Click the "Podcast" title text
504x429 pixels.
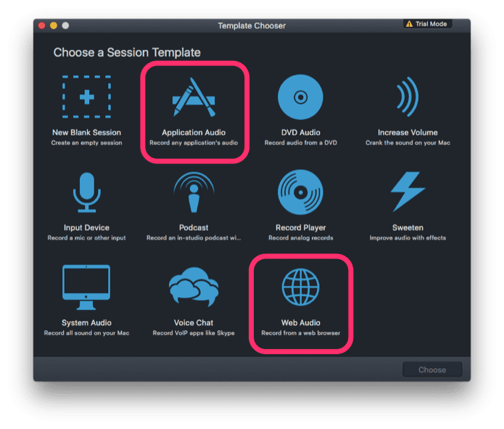coord(194,228)
